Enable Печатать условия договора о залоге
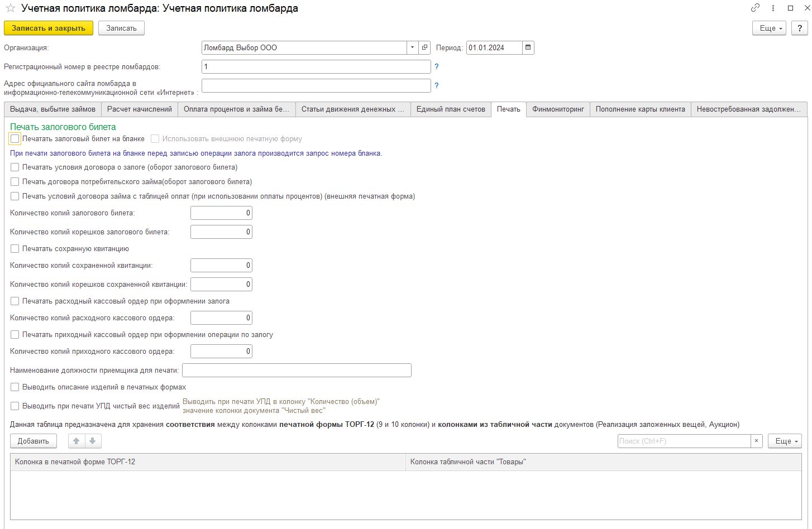This screenshot has height=529, width=812. [x=15, y=167]
